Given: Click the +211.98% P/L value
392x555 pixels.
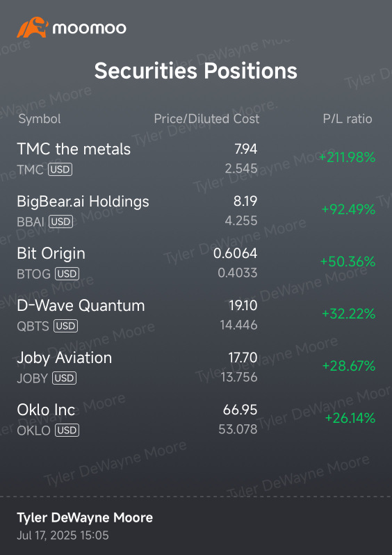Looking at the screenshot, I should coord(348,157).
